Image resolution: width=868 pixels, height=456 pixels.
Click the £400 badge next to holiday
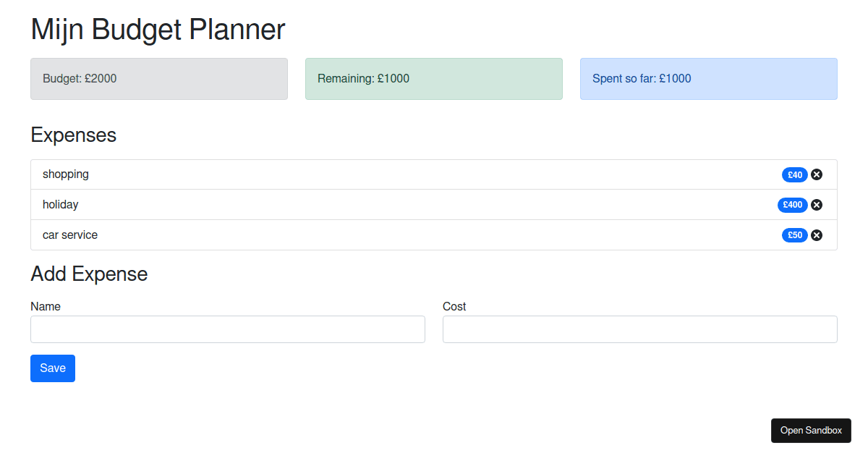(x=793, y=205)
